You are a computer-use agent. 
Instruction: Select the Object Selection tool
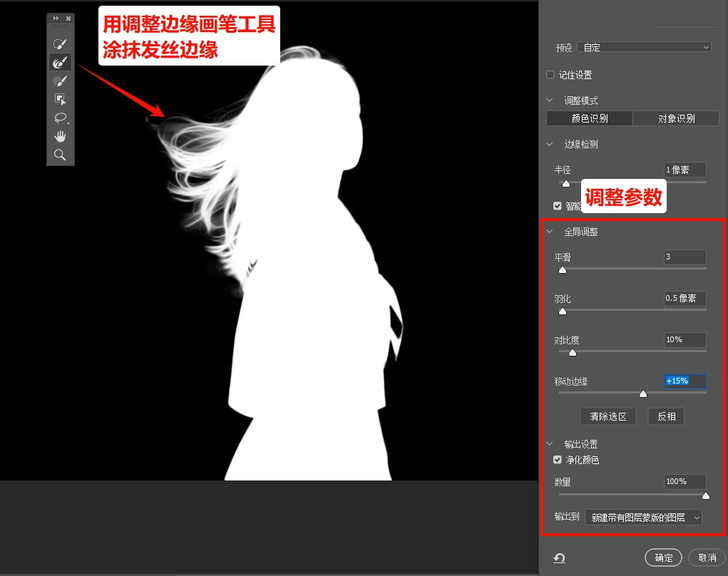[x=60, y=99]
